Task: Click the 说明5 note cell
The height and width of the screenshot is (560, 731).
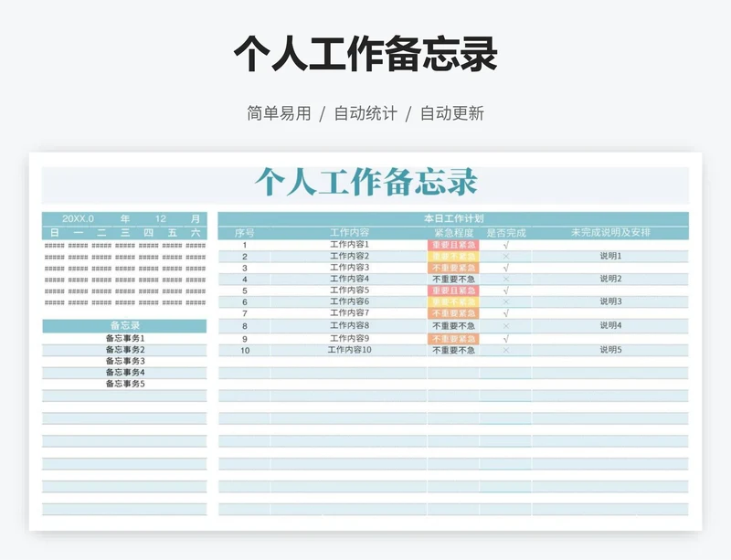Action: click(610, 350)
